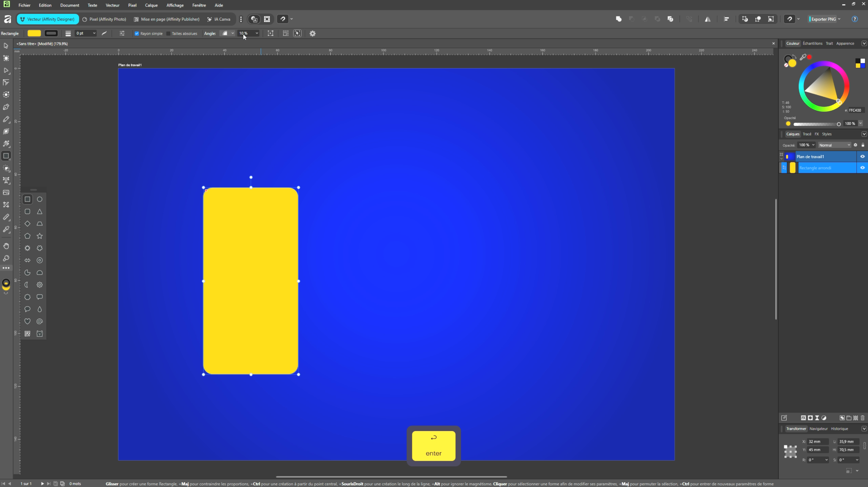The image size is (868, 487).
Task: Choose the Ellipse shape tool
Action: point(40,199)
